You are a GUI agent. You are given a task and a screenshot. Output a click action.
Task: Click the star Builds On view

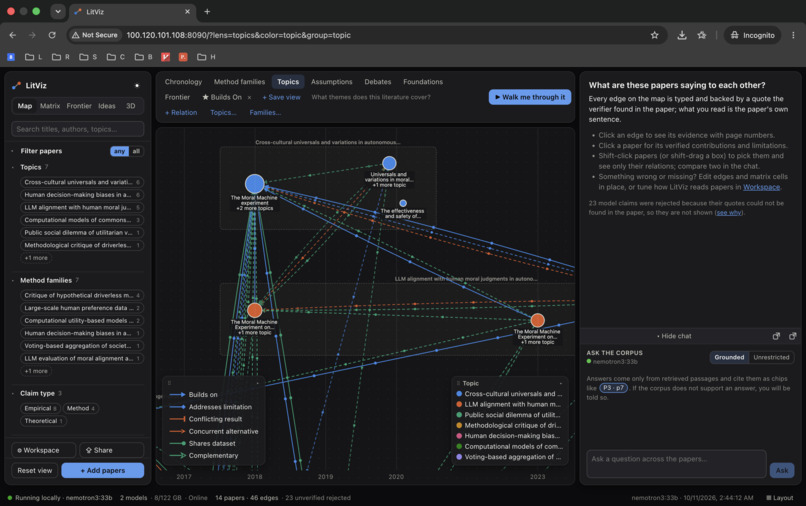click(x=222, y=97)
